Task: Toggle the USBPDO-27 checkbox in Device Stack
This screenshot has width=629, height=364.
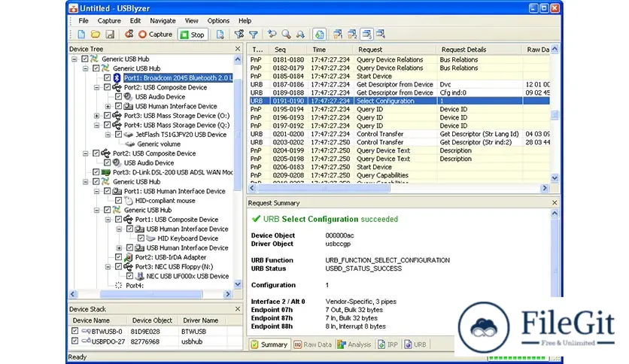Action: pyautogui.click(x=74, y=341)
